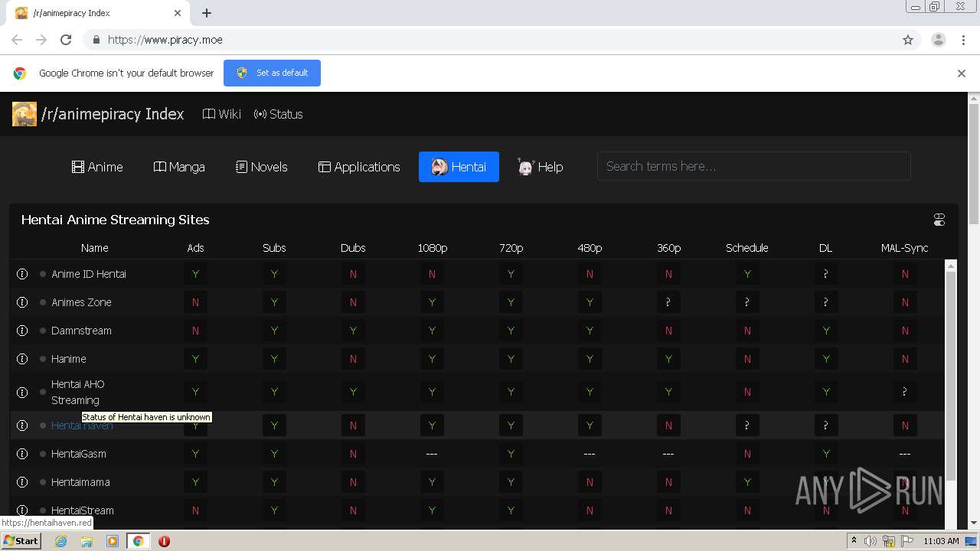This screenshot has width=980, height=551.
Task: Open media player taskbar icon
Action: pos(113,541)
